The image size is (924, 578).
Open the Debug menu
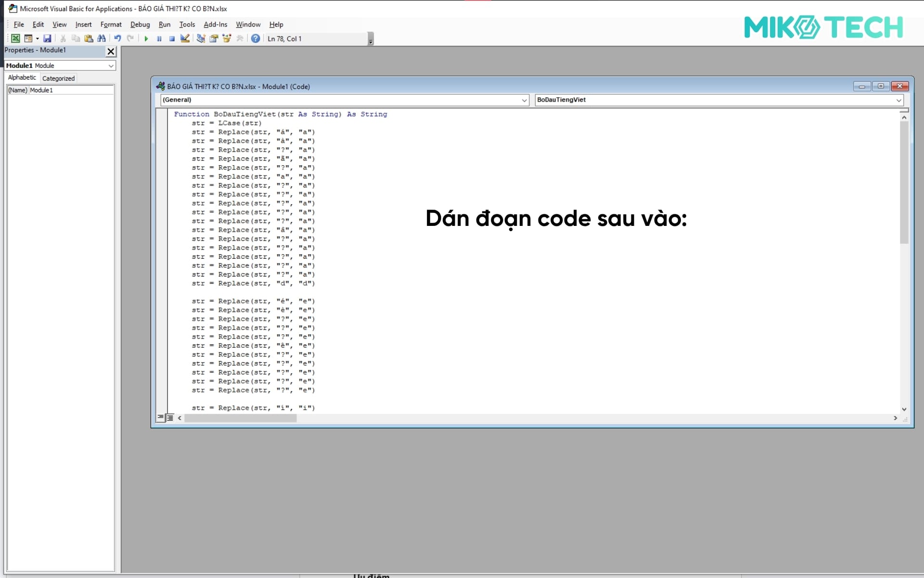click(x=140, y=25)
